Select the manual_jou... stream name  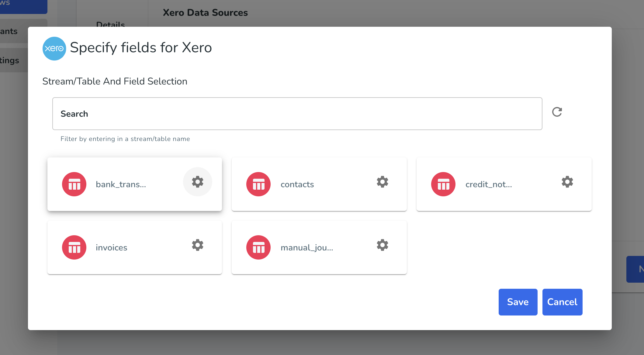tap(307, 248)
